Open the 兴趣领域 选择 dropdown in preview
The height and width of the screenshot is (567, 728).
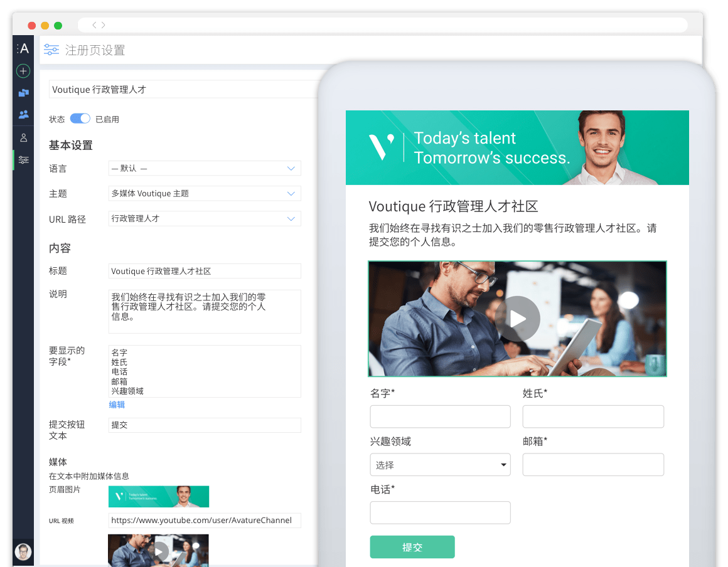tap(440, 465)
